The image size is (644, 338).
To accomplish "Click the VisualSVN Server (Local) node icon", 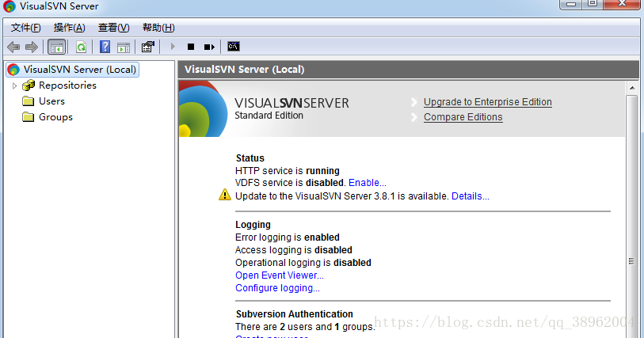I will [x=13, y=70].
